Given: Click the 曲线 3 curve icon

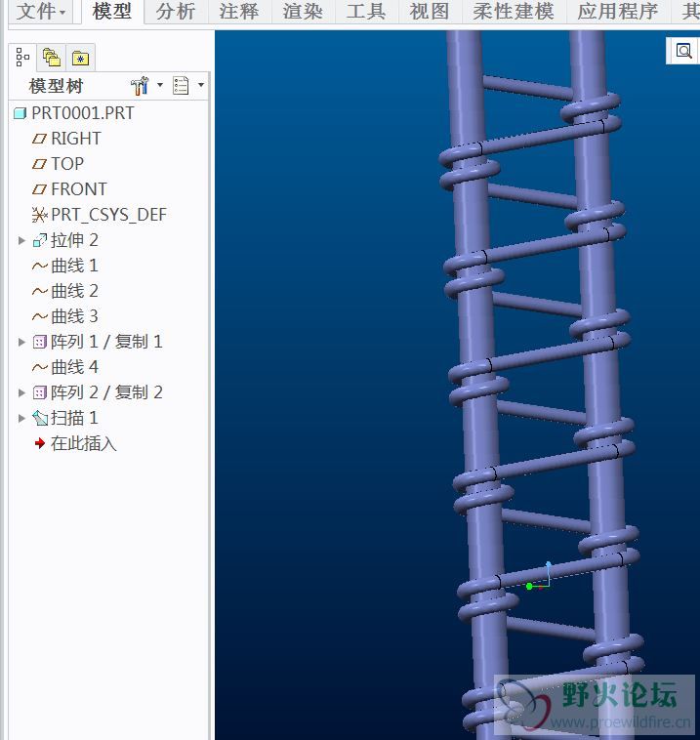Looking at the screenshot, I should [40, 317].
